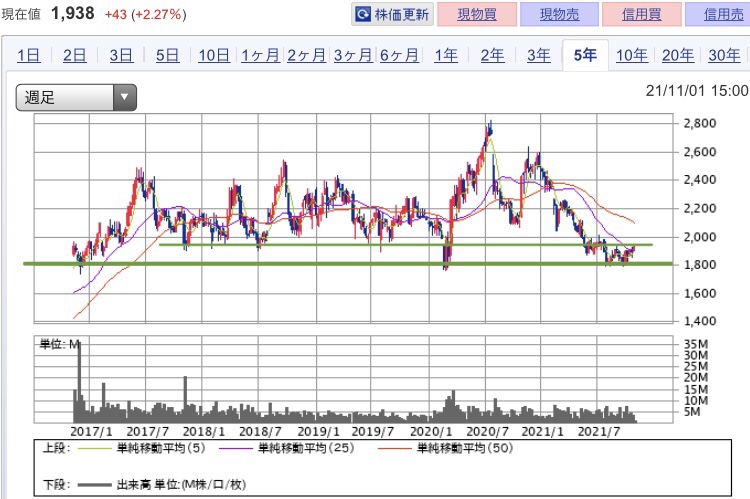Show the 1年 chart period
This screenshot has height=499, width=750.
(x=446, y=55)
